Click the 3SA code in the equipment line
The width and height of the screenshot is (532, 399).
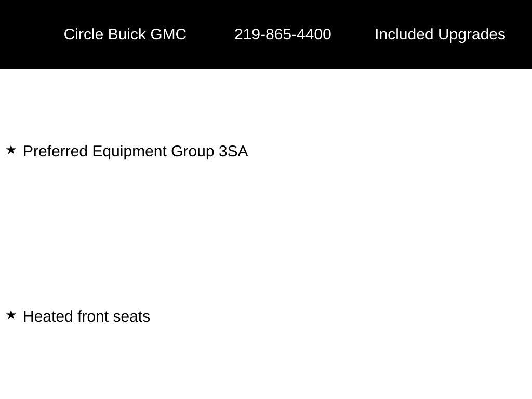pos(233,151)
